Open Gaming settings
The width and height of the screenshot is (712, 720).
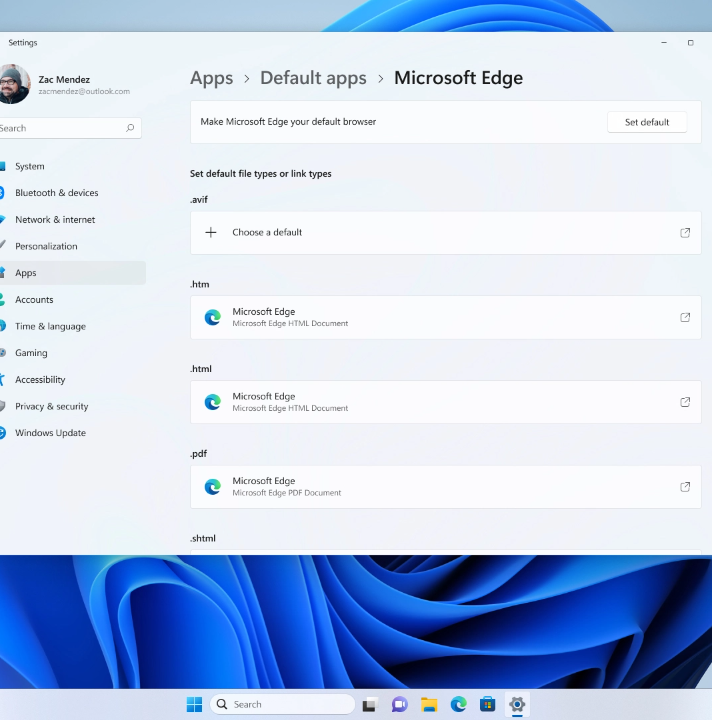pyautogui.click(x=71, y=353)
